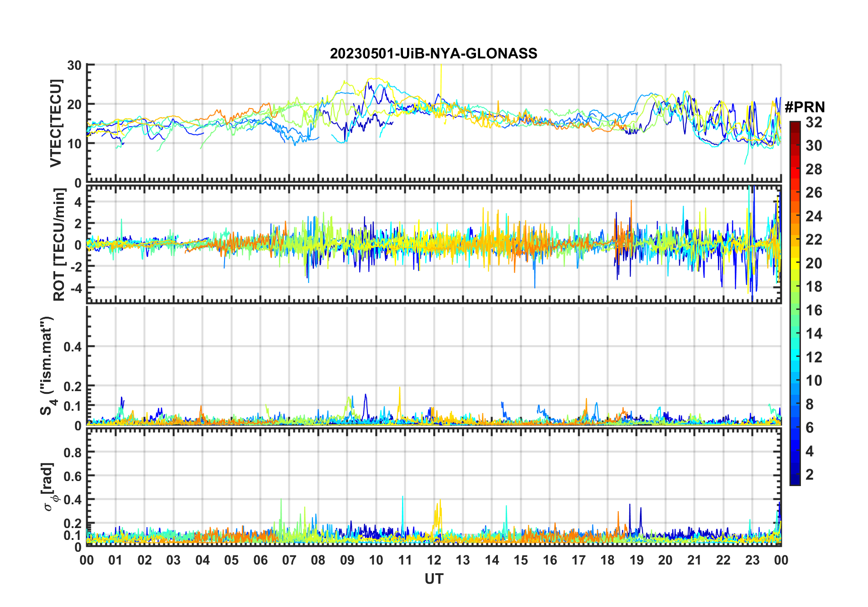This screenshot has height=607, width=868.
Task: Click the VTEC y-axis tick label 30
Action: pyautogui.click(x=74, y=66)
